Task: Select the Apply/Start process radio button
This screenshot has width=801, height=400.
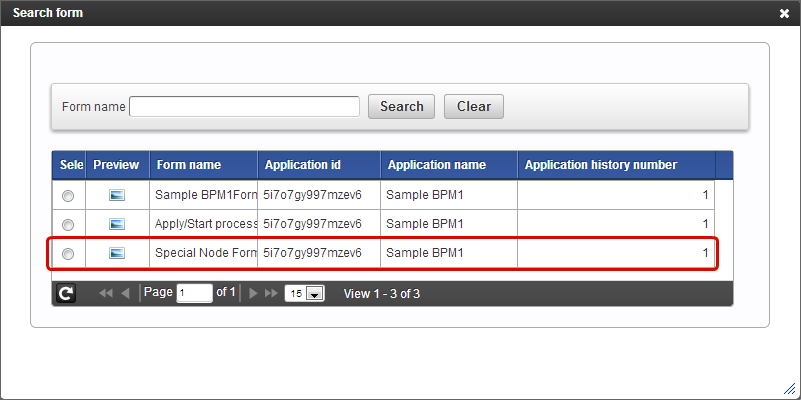Action: point(68,225)
